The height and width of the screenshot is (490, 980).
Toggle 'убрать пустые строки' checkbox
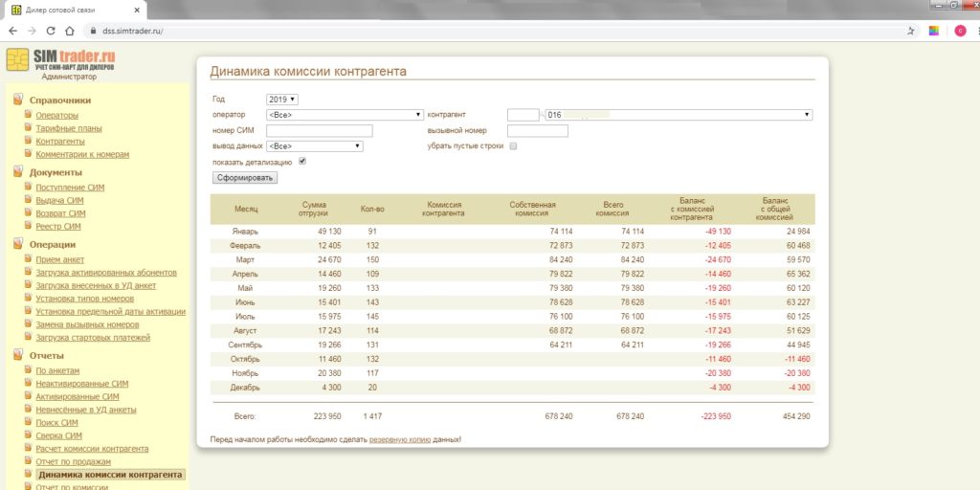[x=513, y=146]
